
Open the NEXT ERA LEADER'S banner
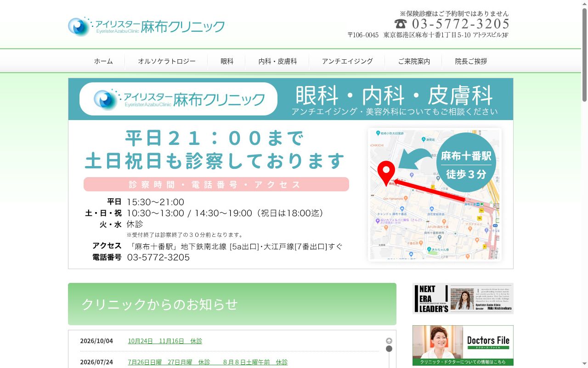(463, 299)
